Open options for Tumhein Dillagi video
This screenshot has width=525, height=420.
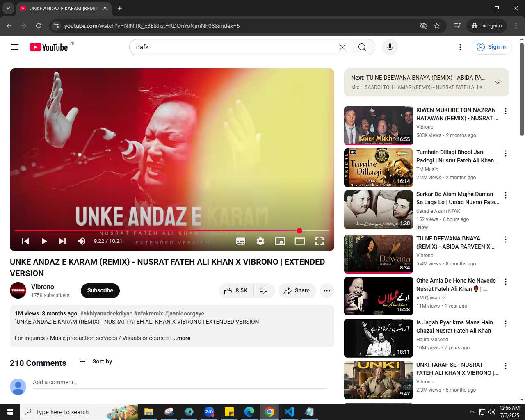pos(506,153)
